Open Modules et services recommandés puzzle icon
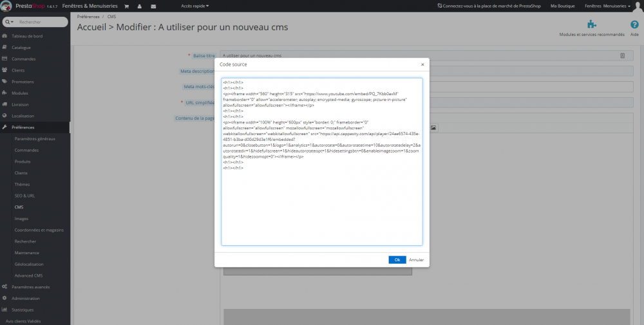Image resolution: width=644 pixels, height=325 pixels. [x=591, y=24]
